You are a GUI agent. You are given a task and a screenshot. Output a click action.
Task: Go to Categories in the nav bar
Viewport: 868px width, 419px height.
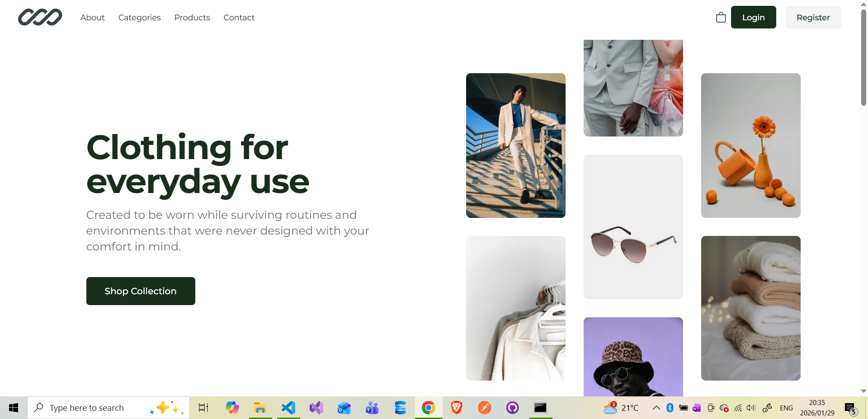click(139, 18)
